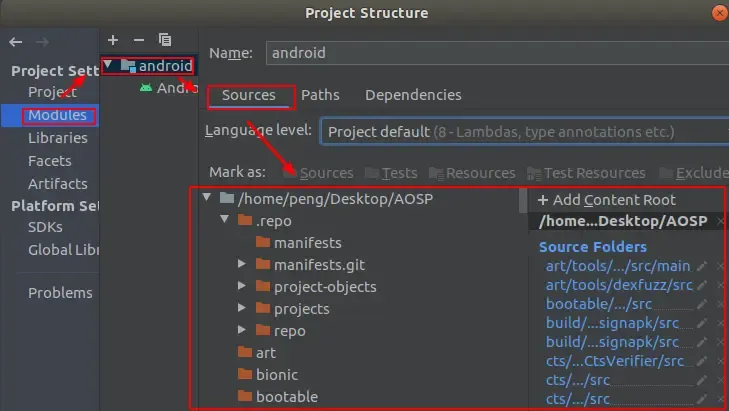Open the Dependencies tab
This screenshot has width=729, height=411.
[413, 95]
